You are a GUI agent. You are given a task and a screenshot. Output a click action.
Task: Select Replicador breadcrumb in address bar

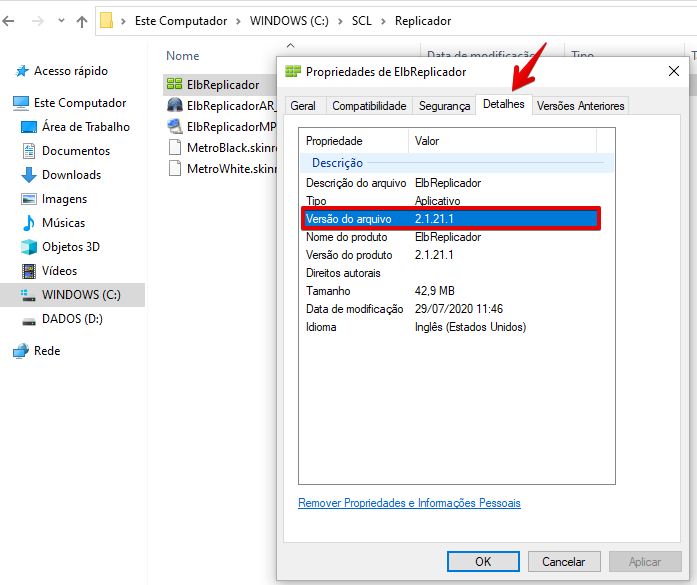tap(423, 21)
